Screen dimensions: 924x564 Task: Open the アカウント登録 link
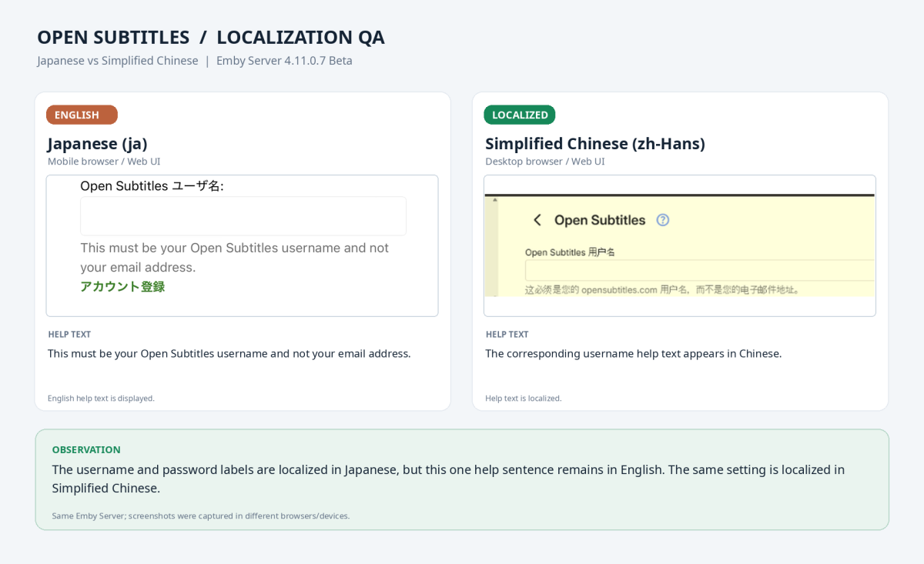point(122,286)
